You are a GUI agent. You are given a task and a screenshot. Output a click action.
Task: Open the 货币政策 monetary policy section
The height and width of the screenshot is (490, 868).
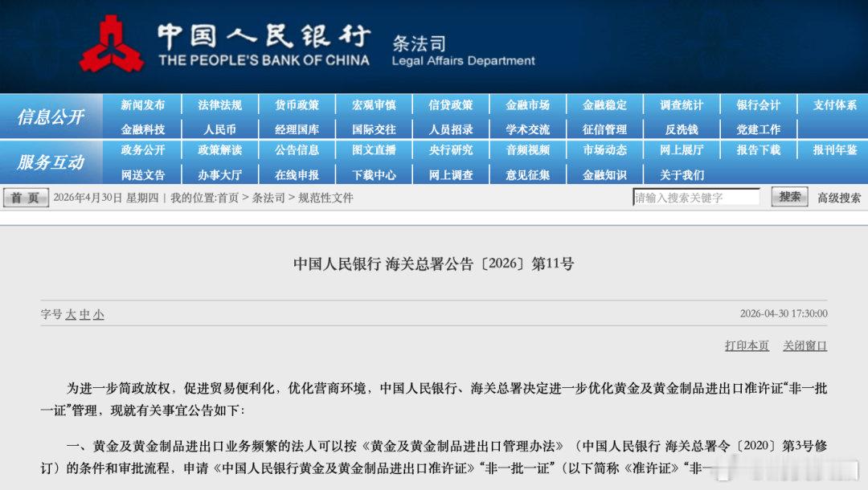pyautogui.click(x=297, y=104)
